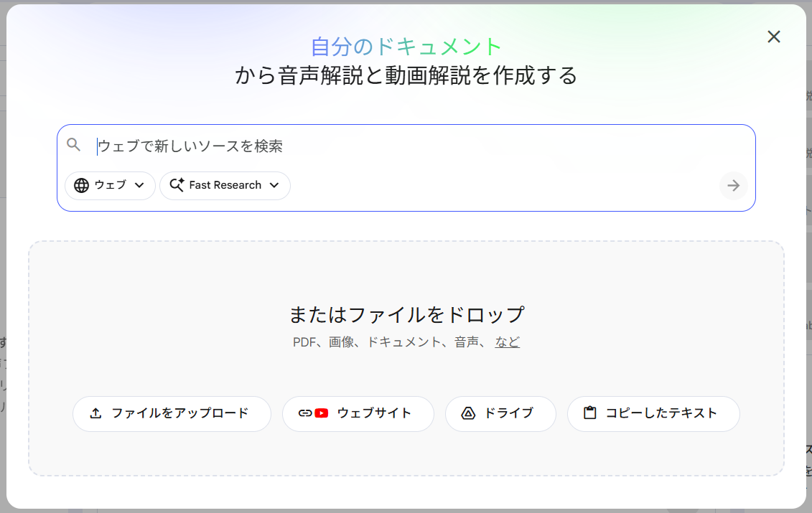Click the red YouTube icon

pyautogui.click(x=321, y=413)
